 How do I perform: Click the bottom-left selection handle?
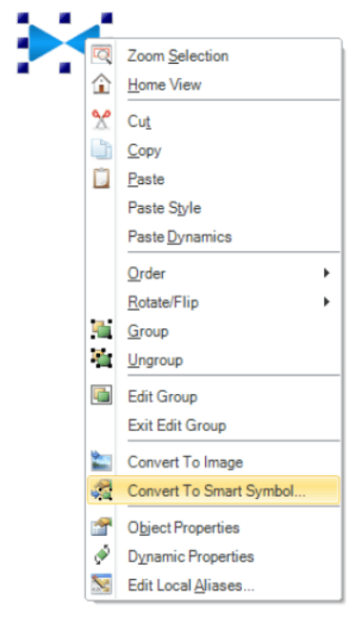pyautogui.click(x=23, y=68)
